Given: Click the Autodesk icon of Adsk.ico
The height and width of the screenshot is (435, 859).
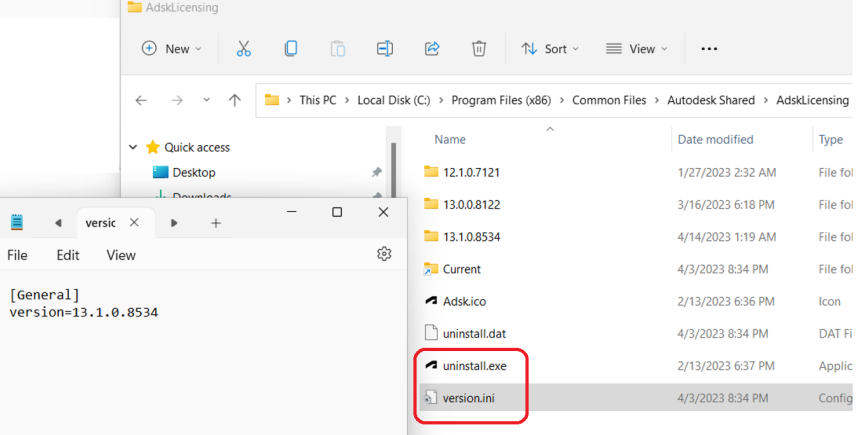Looking at the screenshot, I should 431,300.
